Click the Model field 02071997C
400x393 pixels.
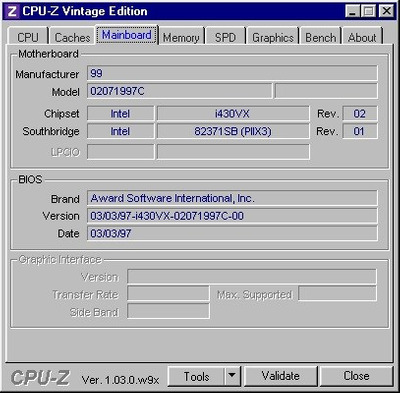coord(180,91)
